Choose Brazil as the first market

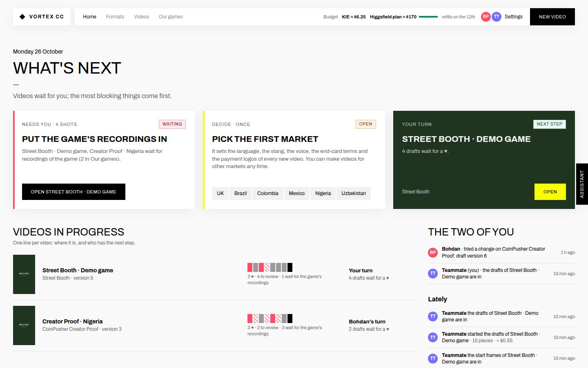(241, 193)
